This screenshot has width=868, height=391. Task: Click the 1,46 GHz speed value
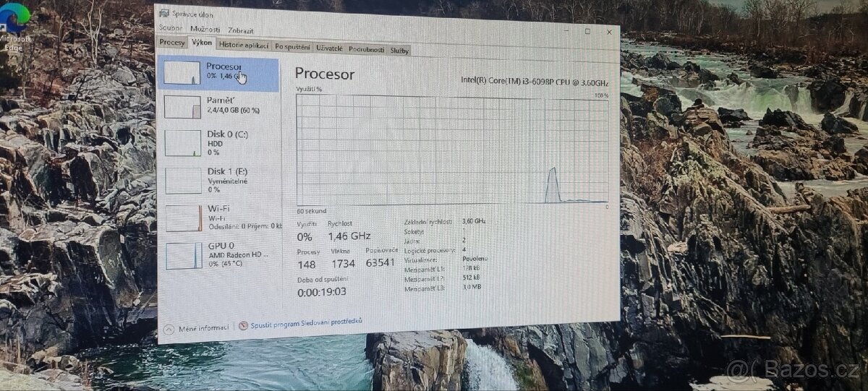pyautogui.click(x=349, y=236)
